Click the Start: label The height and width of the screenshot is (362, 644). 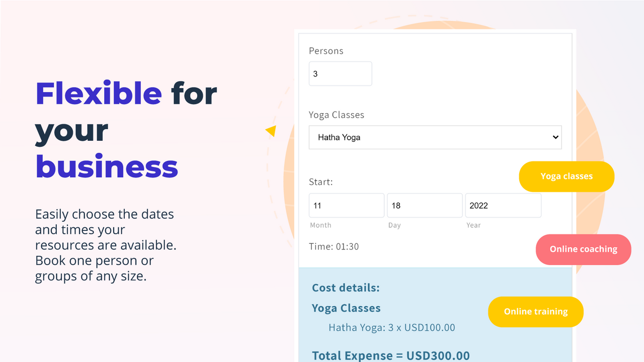[320, 182]
